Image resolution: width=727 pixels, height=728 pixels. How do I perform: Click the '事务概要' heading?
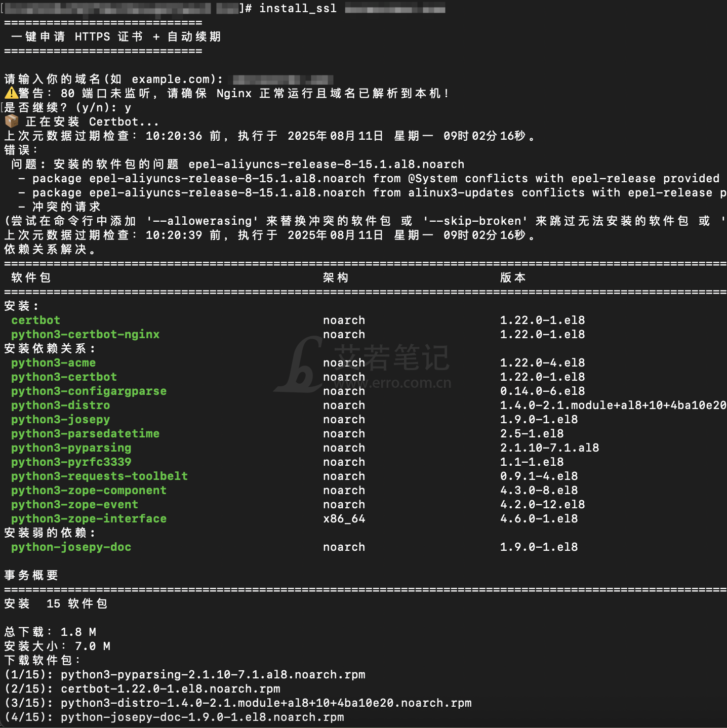(31, 575)
